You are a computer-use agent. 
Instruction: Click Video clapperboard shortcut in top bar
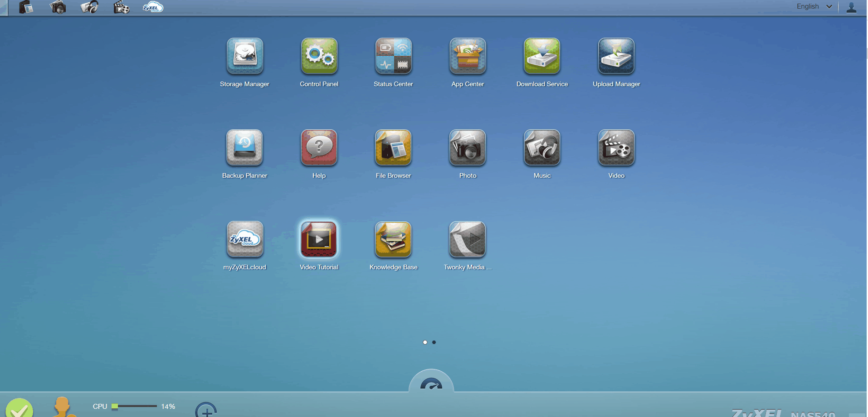[x=122, y=7]
